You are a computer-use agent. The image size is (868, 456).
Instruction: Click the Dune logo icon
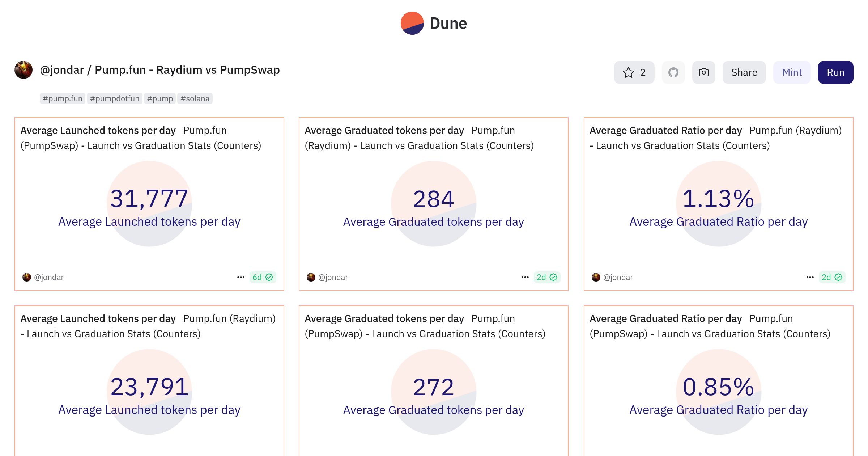[x=412, y=23]
